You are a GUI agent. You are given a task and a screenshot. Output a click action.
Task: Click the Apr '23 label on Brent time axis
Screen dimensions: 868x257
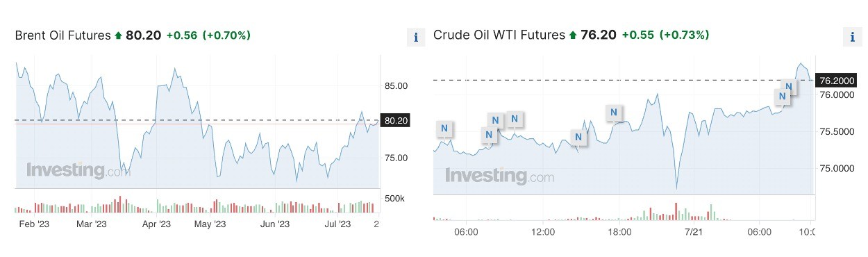[x=156, y=224]
